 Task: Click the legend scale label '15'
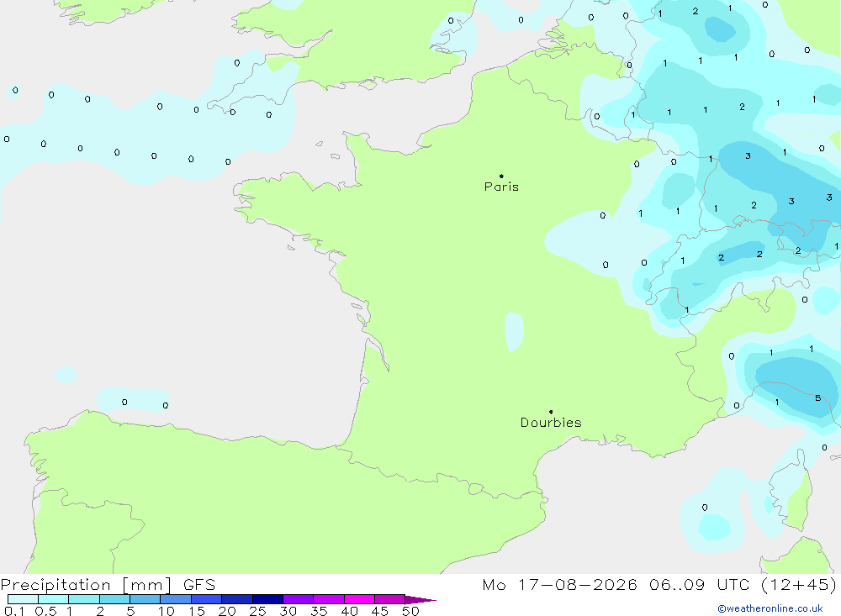(x=197, y=611)
